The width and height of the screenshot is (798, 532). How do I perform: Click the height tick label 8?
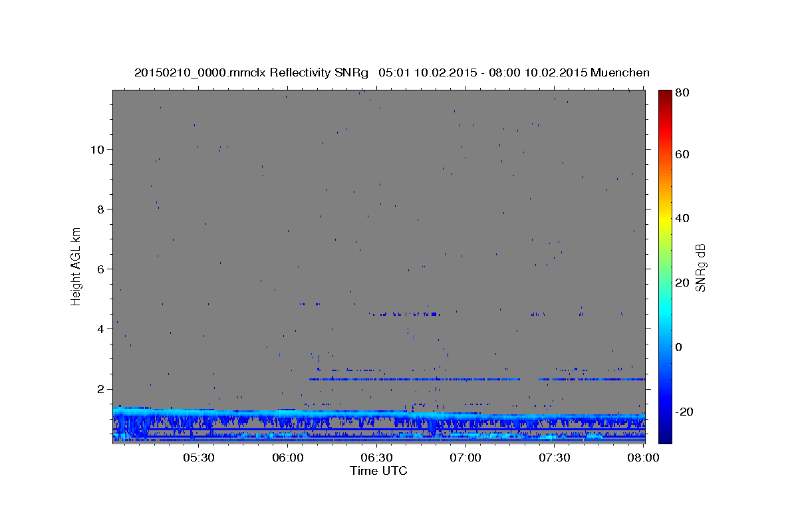point(100,209)
